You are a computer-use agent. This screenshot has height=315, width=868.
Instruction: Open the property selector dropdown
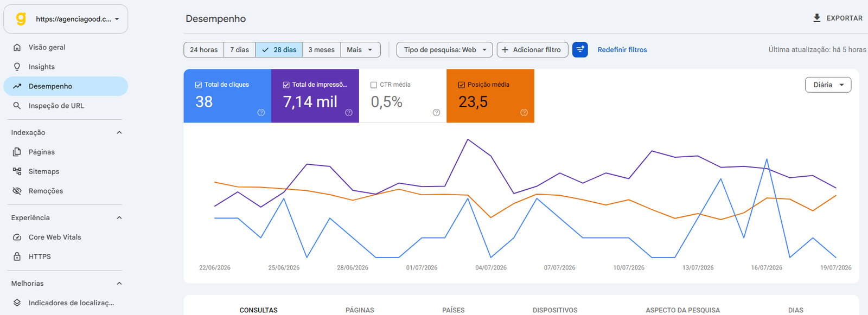click(66, 19)
